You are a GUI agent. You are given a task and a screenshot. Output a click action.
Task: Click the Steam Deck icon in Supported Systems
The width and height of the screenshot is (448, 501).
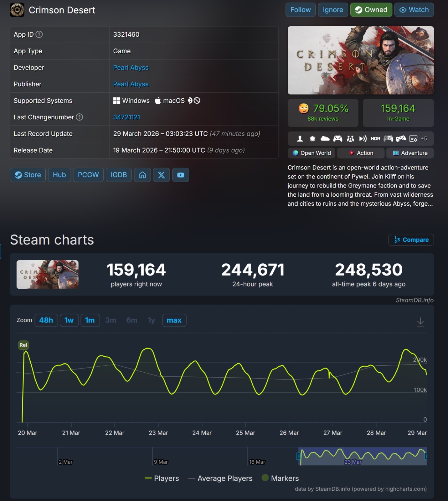[x=190, y=101]
